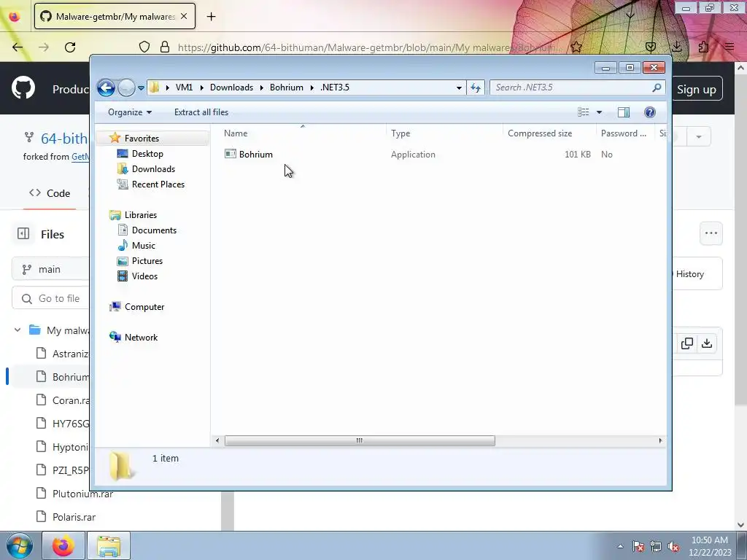This screenshot has width=747, height=560.
Task: Bookmark this page with the star icon
Action: [x=576, y=47]
